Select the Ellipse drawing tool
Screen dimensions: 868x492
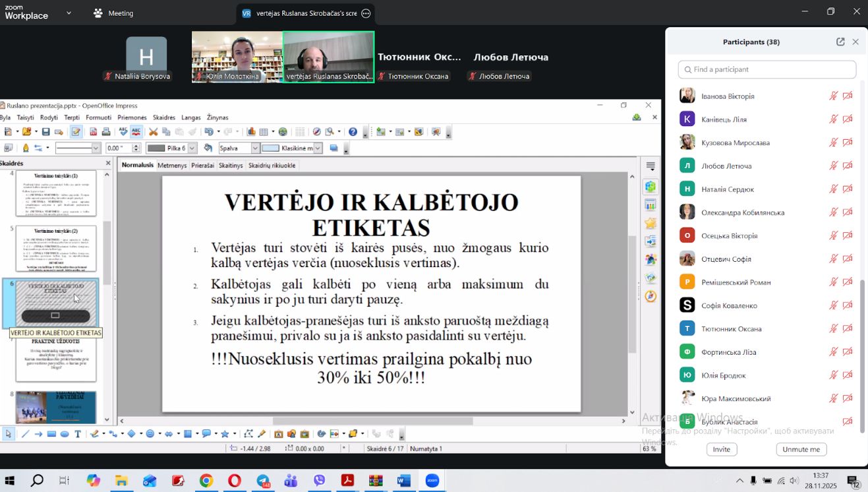[65, 434]
